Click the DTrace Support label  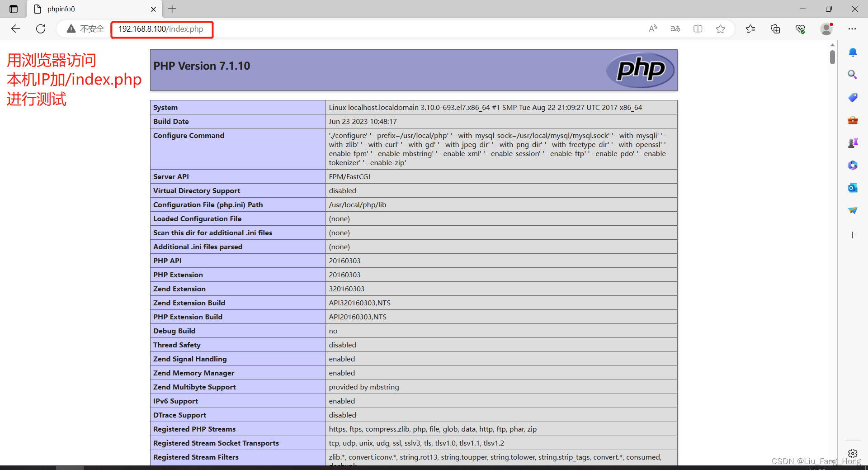[x=179, y=415]
